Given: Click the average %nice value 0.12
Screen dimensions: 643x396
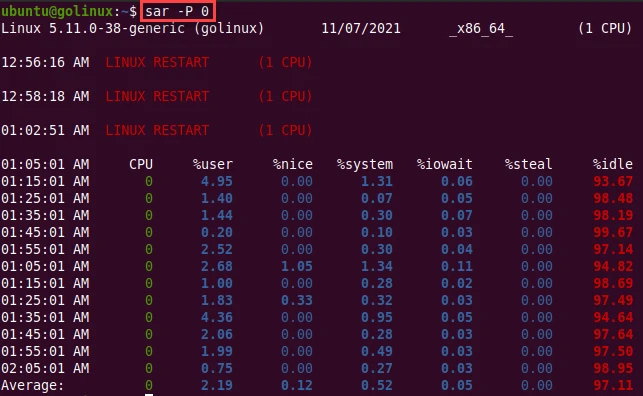Looking at the screenshot, I should [296, 385].
